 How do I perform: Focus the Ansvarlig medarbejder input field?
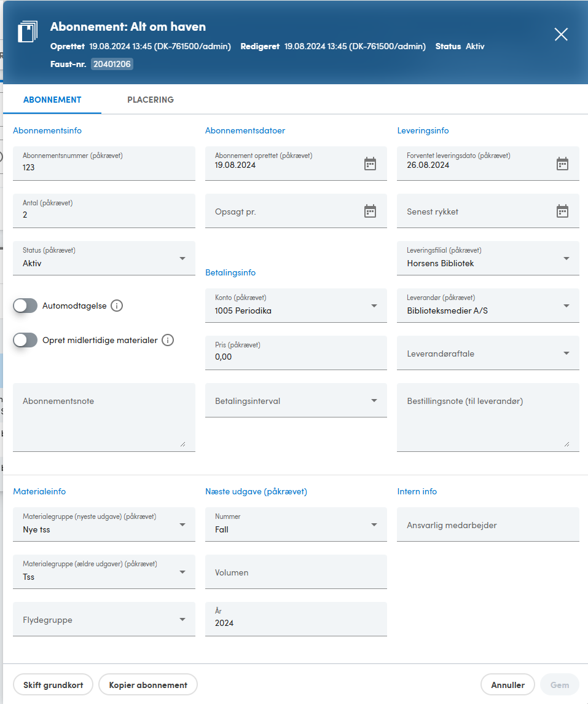[x=488, y=524]
